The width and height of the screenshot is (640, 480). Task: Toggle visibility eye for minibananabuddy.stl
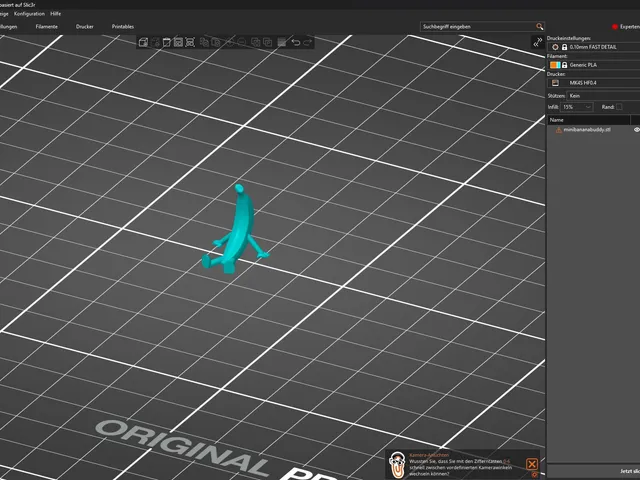pos(636,130)
